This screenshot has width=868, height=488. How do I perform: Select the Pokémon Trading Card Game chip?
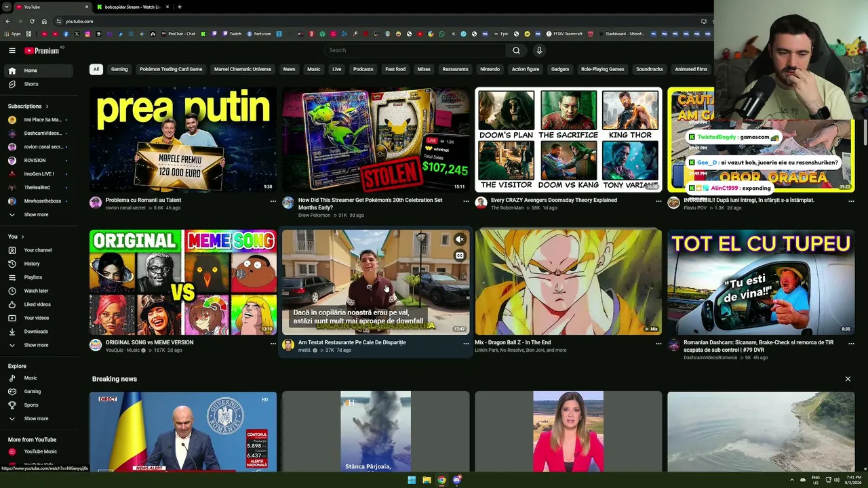click(171, 69)
